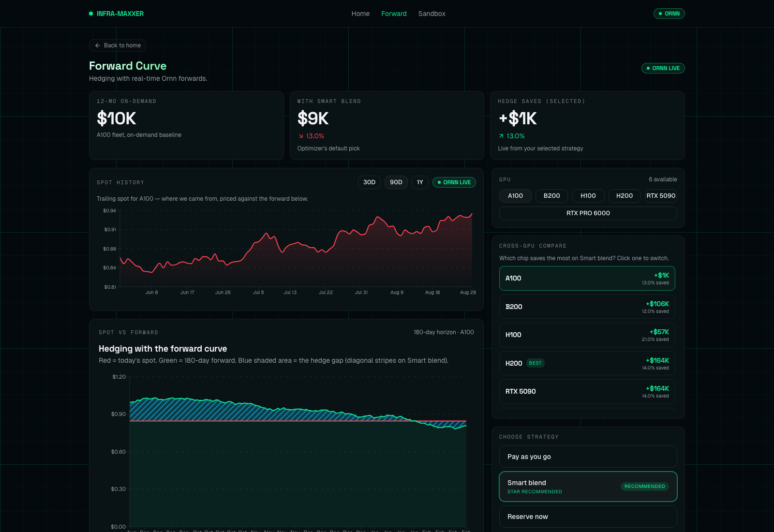The width and height of the screenshot is (774, 532).
Task: Click the green up-arrow next to 13.0%
Action: pos(501,136)
